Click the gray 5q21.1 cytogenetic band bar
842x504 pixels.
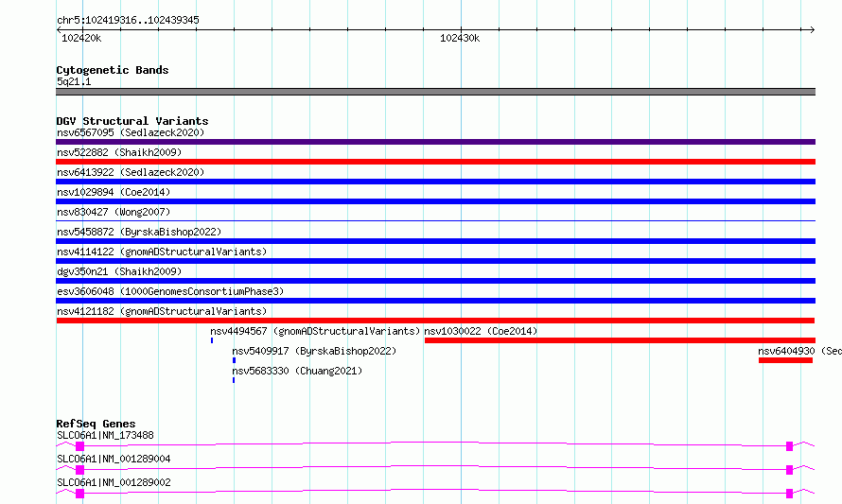pyautogui.click(x=435, y=92)
